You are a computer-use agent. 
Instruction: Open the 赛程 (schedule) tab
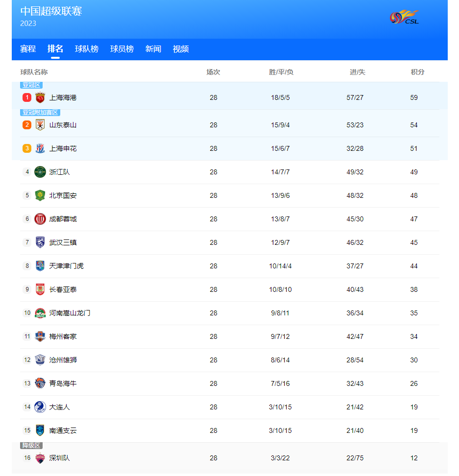(28, 49)
